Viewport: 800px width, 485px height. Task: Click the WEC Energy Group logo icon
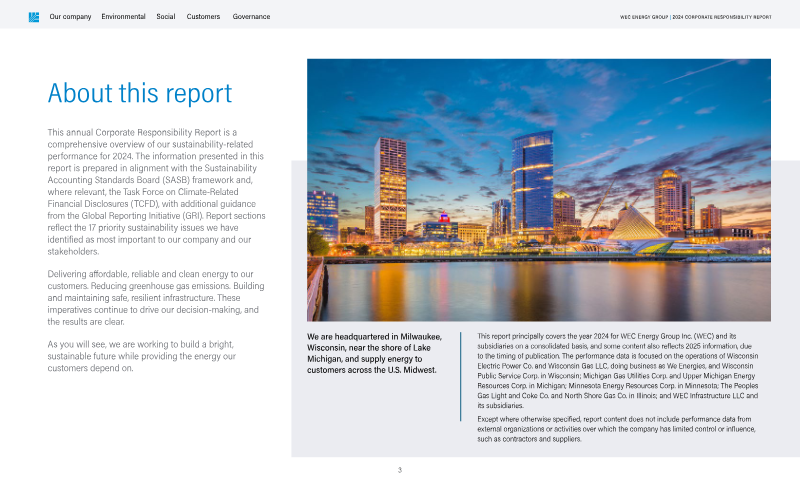(34, 17)
